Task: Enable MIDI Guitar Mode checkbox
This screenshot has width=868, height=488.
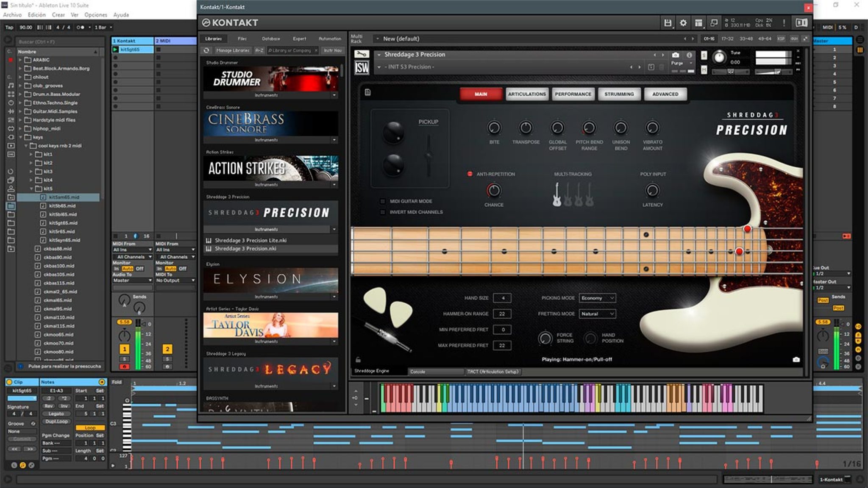Action: coord(383,201)
